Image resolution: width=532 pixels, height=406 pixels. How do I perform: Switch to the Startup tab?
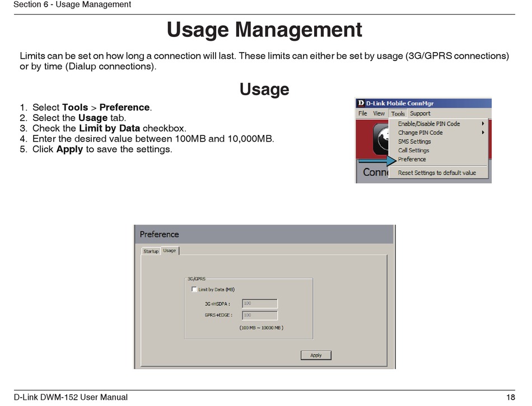(151, 251)
